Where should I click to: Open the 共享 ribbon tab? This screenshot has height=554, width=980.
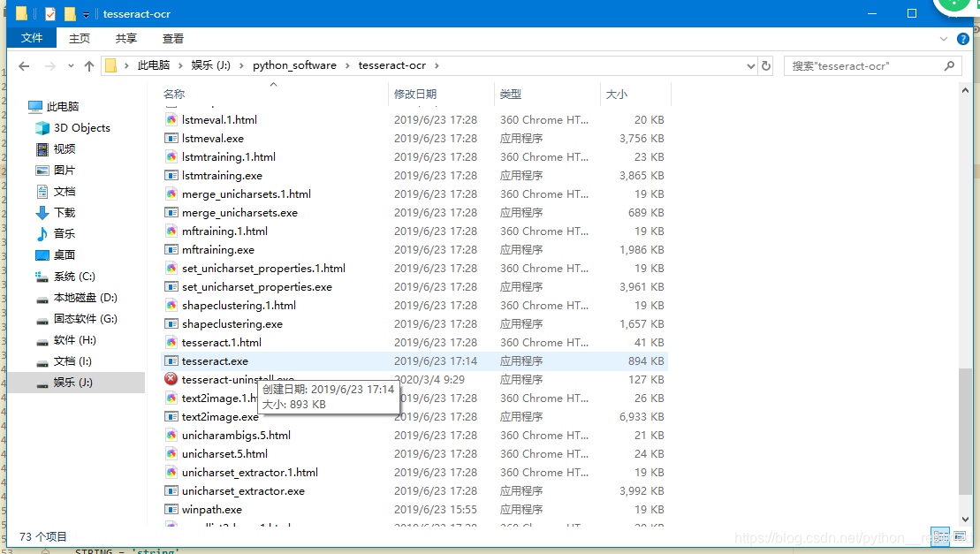click(x=126, y=38)
